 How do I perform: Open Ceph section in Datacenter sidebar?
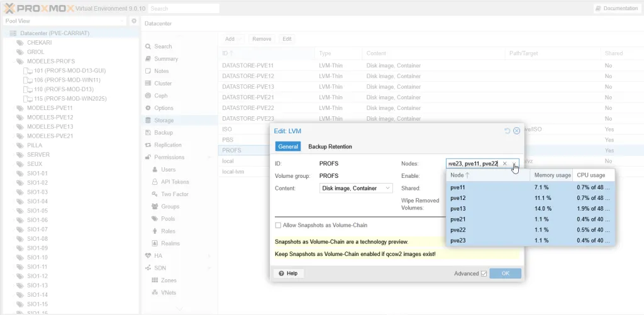(x=160, y=96)
